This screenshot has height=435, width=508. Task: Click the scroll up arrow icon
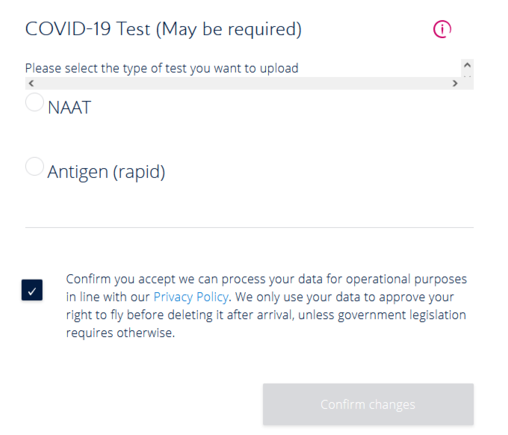(467, 65)
